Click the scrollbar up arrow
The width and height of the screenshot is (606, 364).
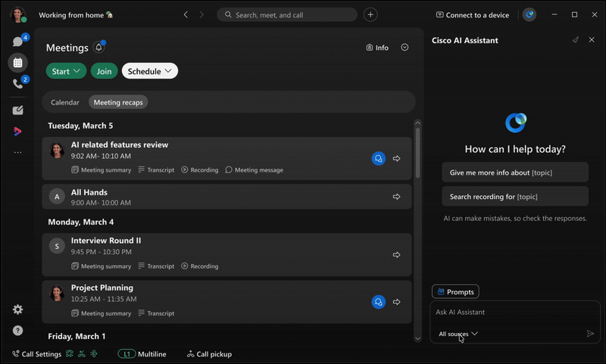coord(418,123)
